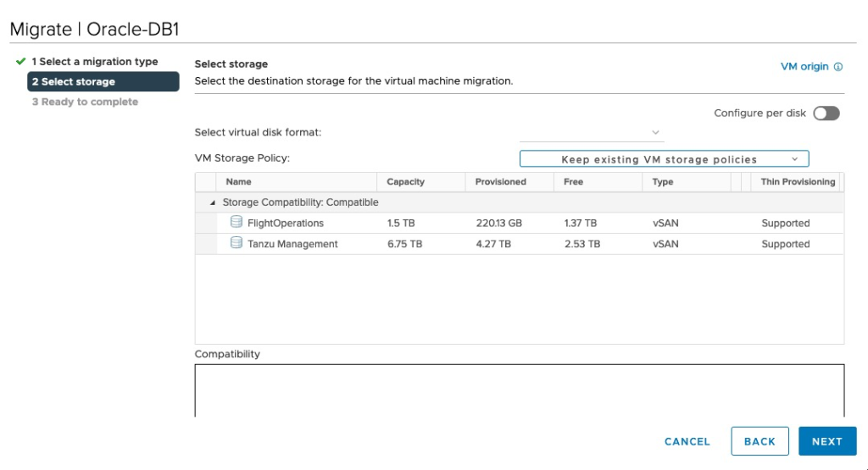This screenshot has height=470, width=868.
Task: Select the FlightOperations datastore row
Action: click(x=285, y=224)
